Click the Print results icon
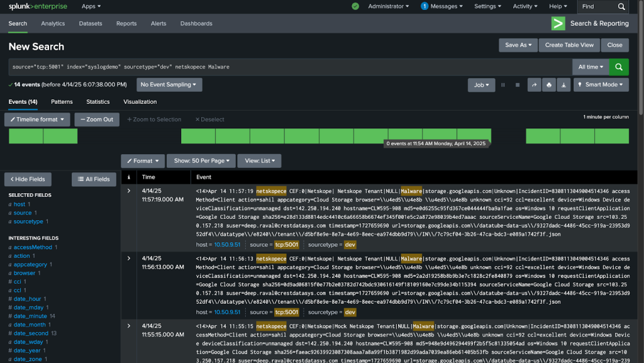This screenshot has width=644, height=363. (548, 85)
